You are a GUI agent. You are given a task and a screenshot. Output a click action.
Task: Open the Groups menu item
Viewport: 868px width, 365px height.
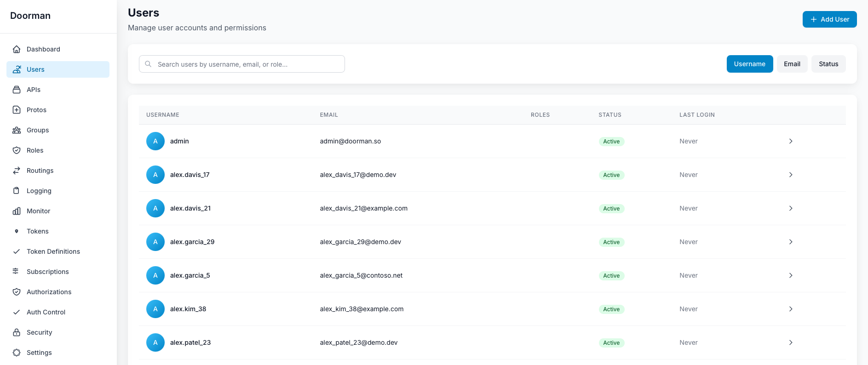pos(58,130)
